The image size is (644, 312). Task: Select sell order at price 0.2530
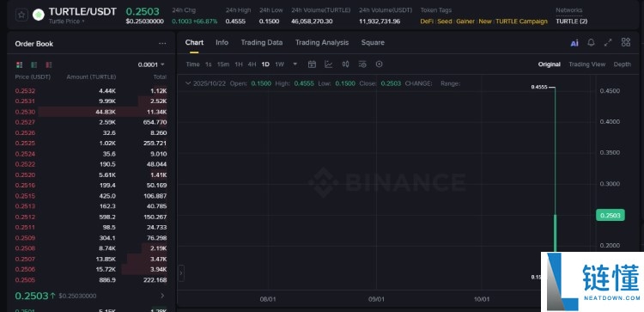pos(91,112)
